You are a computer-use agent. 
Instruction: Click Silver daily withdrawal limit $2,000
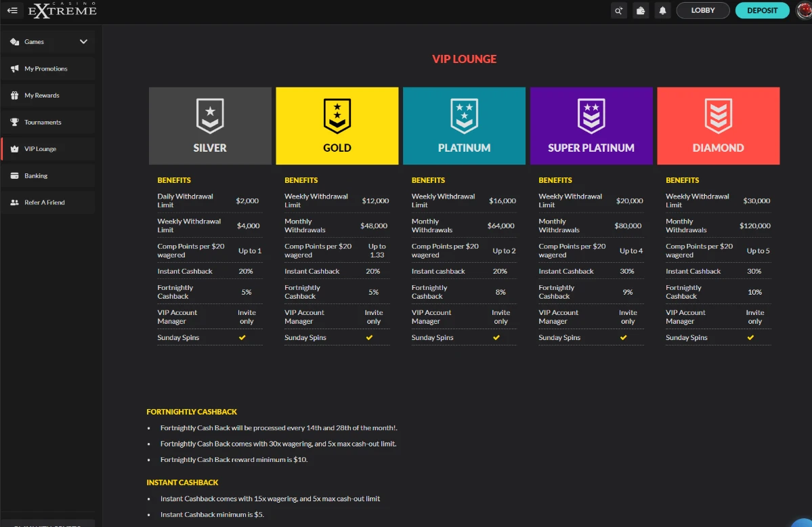(x=247, y=201)
